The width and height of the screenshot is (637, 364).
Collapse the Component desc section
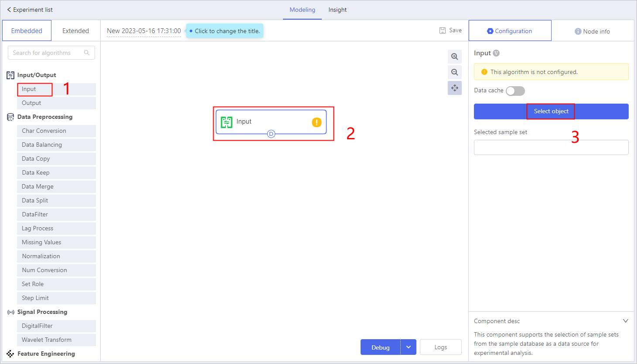(x=625, y=321)
